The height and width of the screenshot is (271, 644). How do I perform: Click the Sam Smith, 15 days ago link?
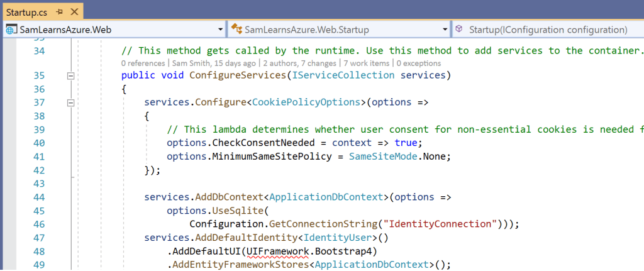(x=214, y=64)
